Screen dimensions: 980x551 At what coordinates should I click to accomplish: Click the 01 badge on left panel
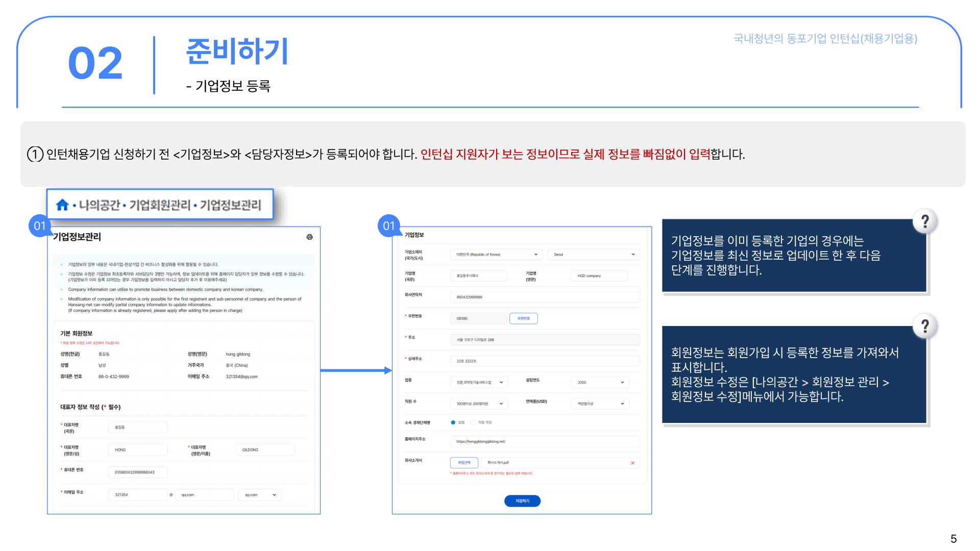(x=40, y=226)
